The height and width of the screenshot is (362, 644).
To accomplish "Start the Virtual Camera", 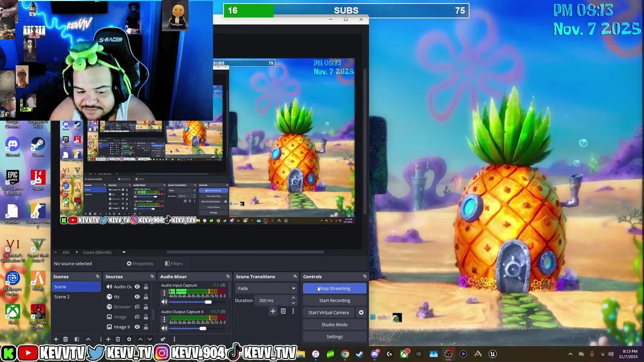I will coord(329,313).
